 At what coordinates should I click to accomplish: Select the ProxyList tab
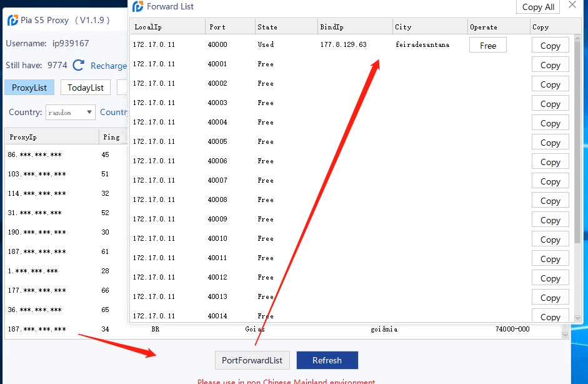[x=29, y=87]
